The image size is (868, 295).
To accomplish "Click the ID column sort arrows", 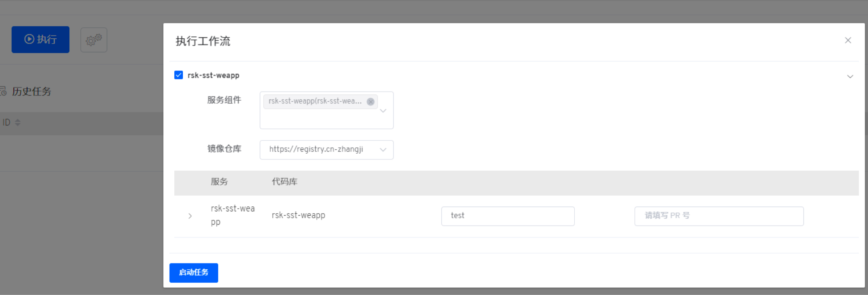I will (x=18, y=123).
